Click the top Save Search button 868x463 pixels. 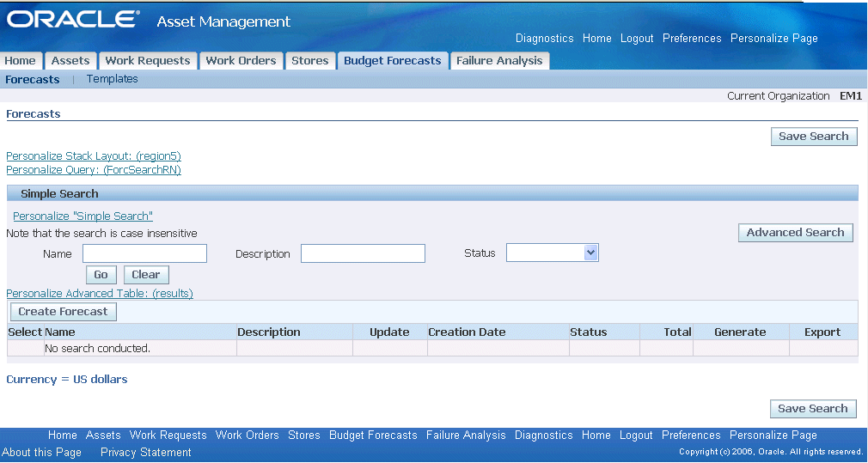coord(814,136)
